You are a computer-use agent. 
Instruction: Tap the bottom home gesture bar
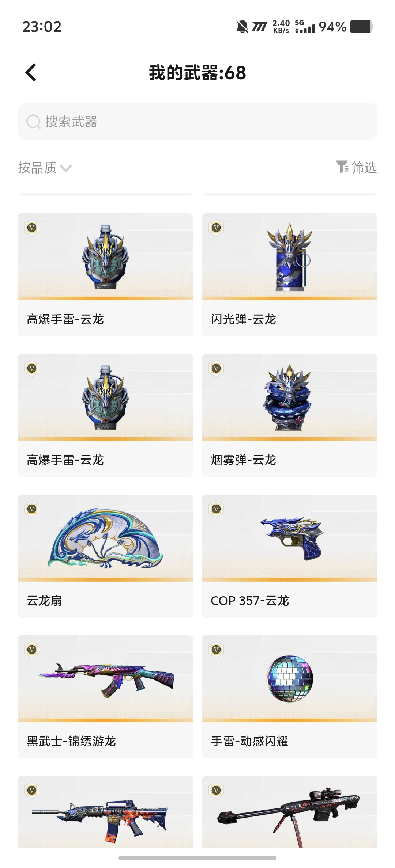(197, 858)
